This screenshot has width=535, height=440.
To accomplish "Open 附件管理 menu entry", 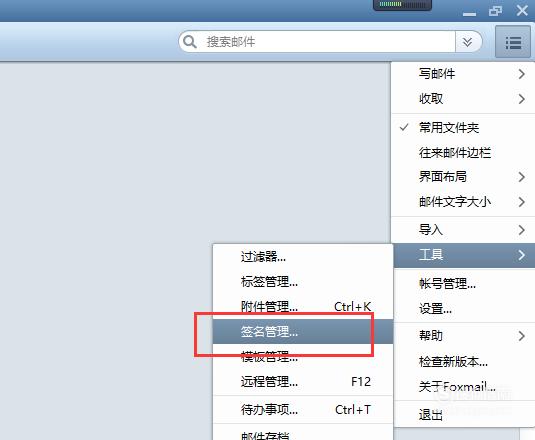I will (303, 307).
